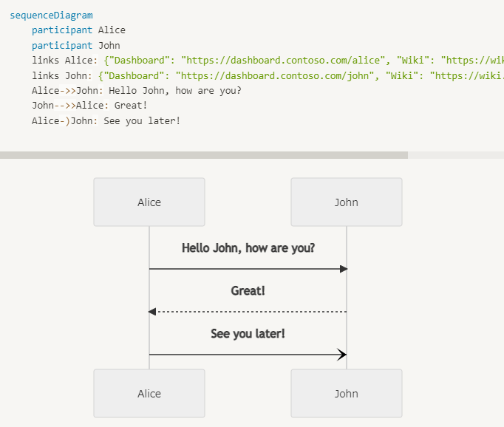The height and width of the screenshot is (427, 504).
Task: Select the bottom John participant box
Action: [346, 393]
